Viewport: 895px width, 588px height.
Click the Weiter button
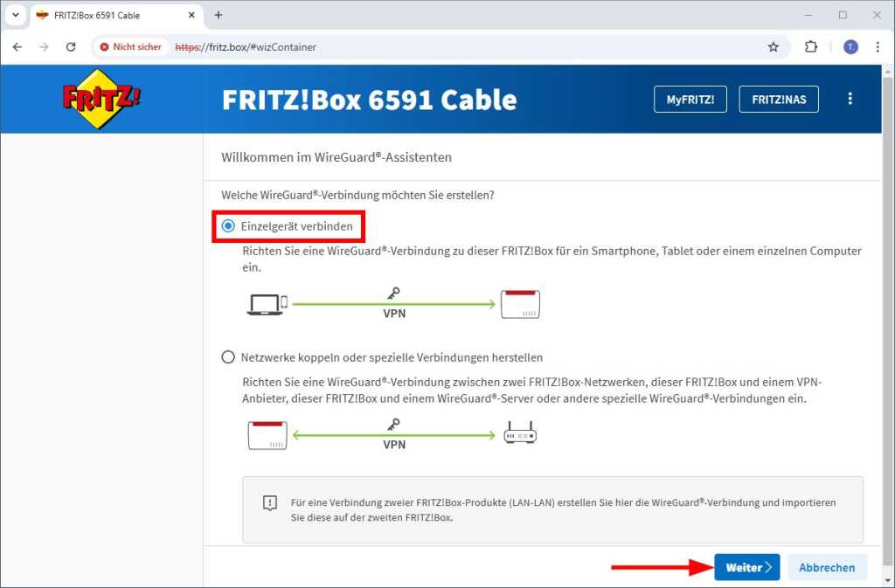click(x=746, y=566)
